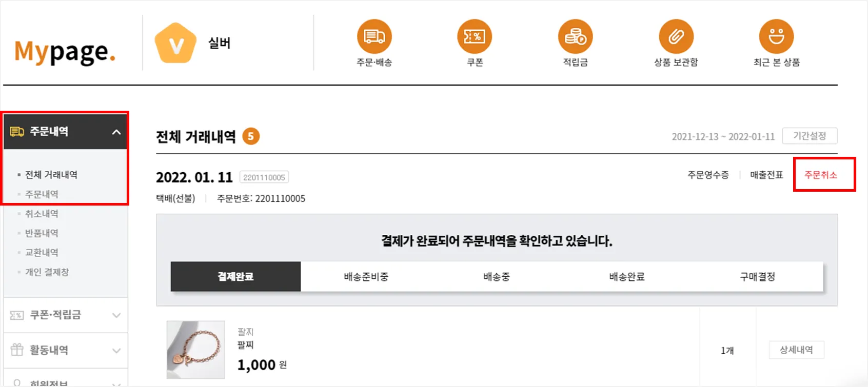Select the 결제완료 order status step
Image resolution: width=868 pixels, height=387 pixels.
pyautogui.click(x=235, y=277)
